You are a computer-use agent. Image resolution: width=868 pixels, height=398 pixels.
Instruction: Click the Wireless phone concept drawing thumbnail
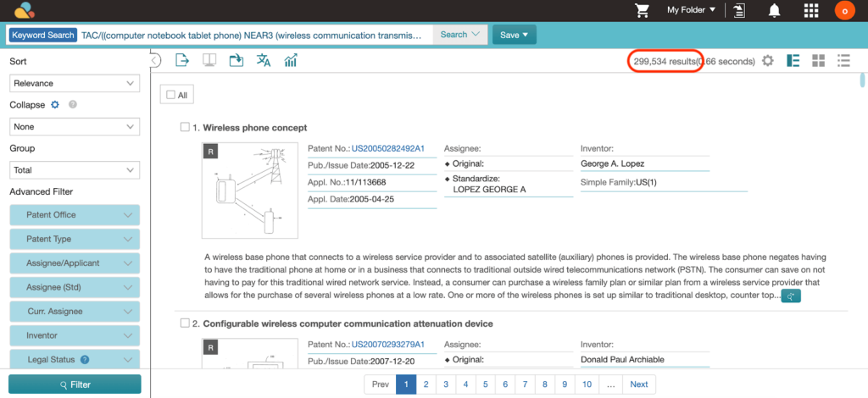coord(250,191)
